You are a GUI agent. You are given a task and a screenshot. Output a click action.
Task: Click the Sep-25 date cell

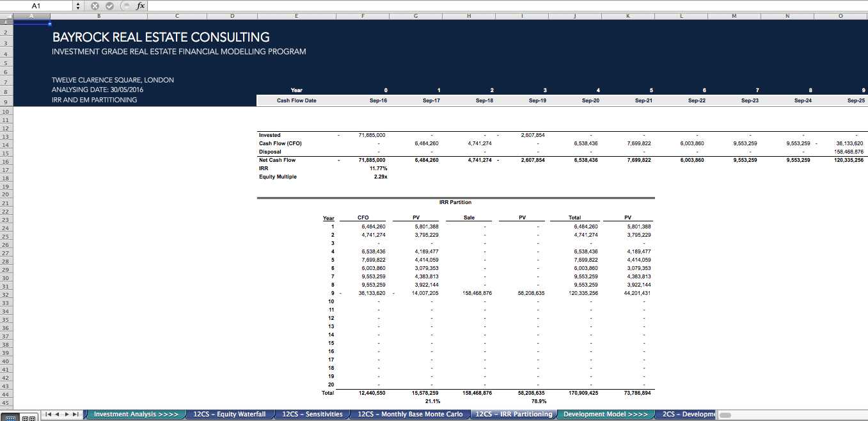coord(855,100)
